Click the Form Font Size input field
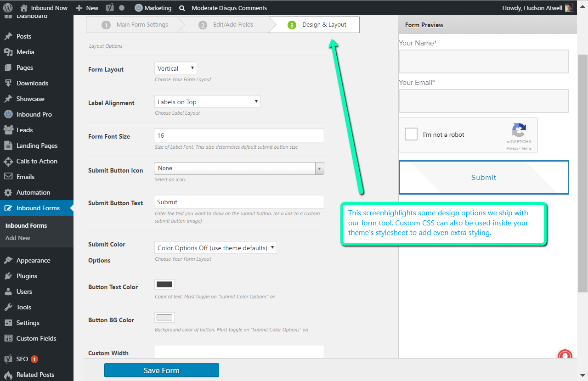 (x=239, y=135)
